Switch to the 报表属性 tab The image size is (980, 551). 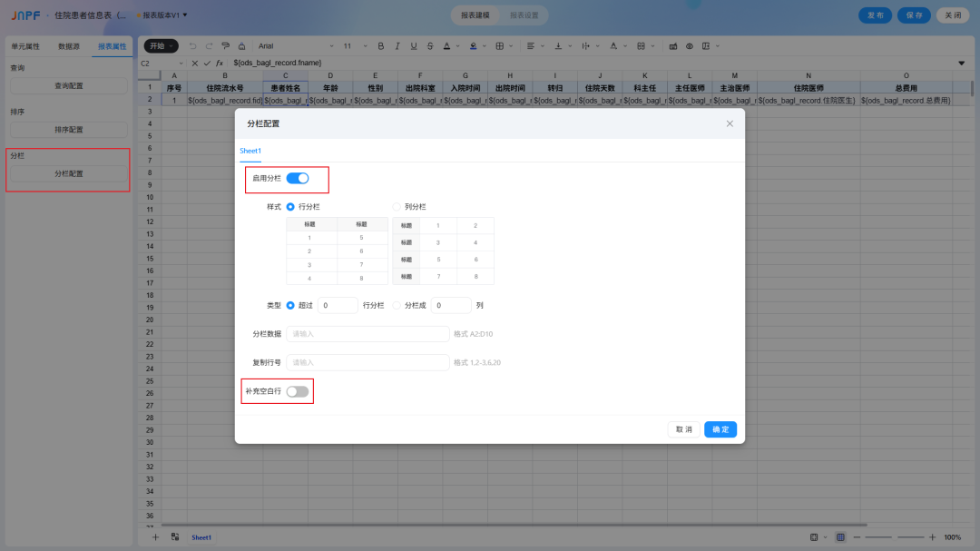click(112, 46)
